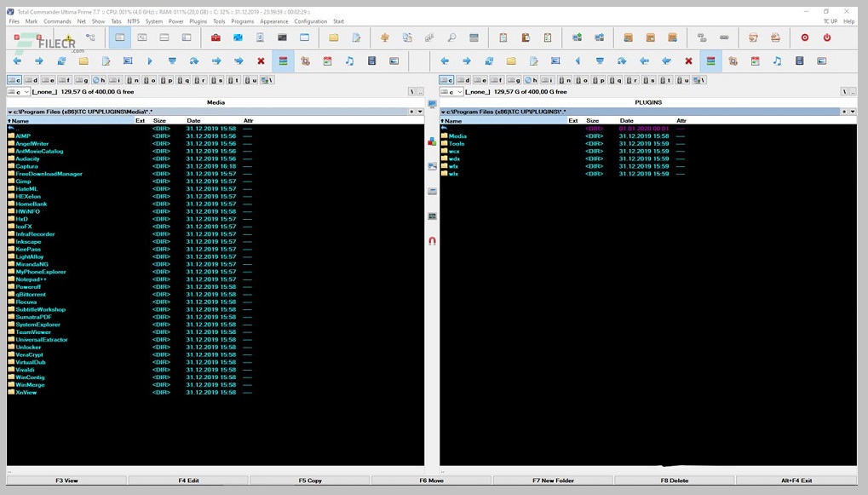The width and height of the screenshot is (868, 495).
Task: Click the right panel's new folder icon
Action: [x=511, y=60]
